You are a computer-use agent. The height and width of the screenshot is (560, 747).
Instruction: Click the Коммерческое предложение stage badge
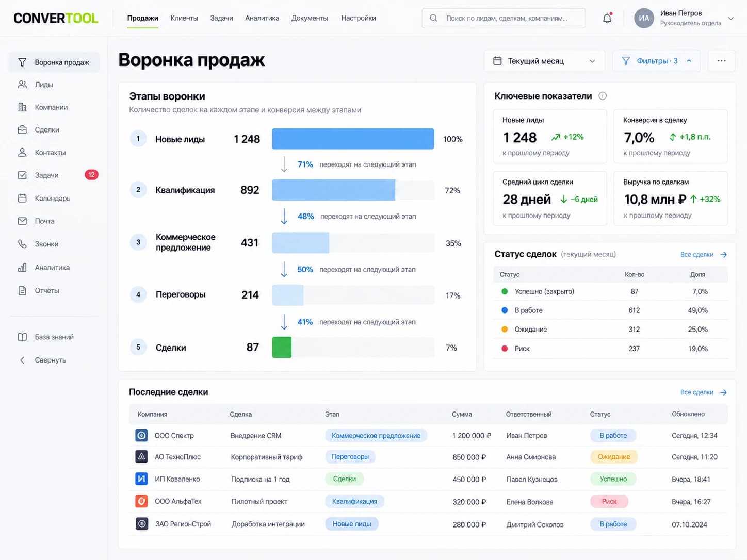tap(376, 436)
